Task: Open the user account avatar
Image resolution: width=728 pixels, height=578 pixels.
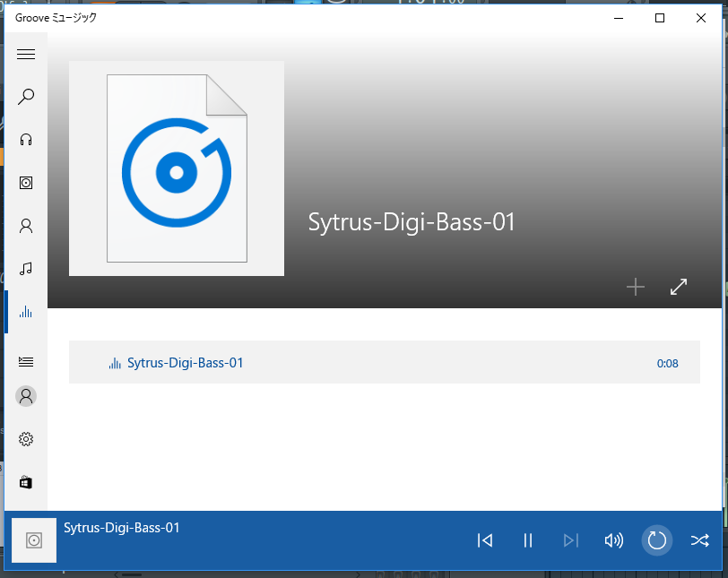Action: click(x=26, y=396)
